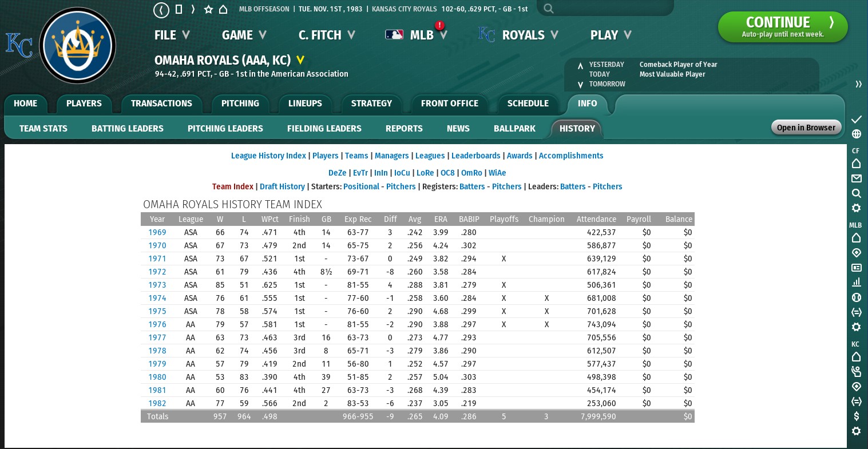Open the C. FITCH manager dropdown
This screenshot has width=868, height=449.
tap(327, 35)
